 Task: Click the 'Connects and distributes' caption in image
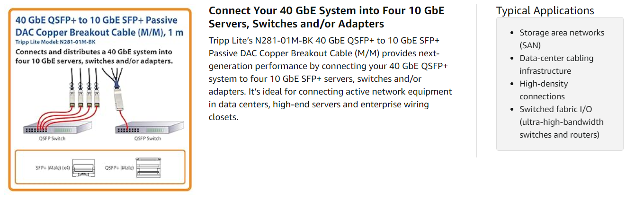pos(94,56)
